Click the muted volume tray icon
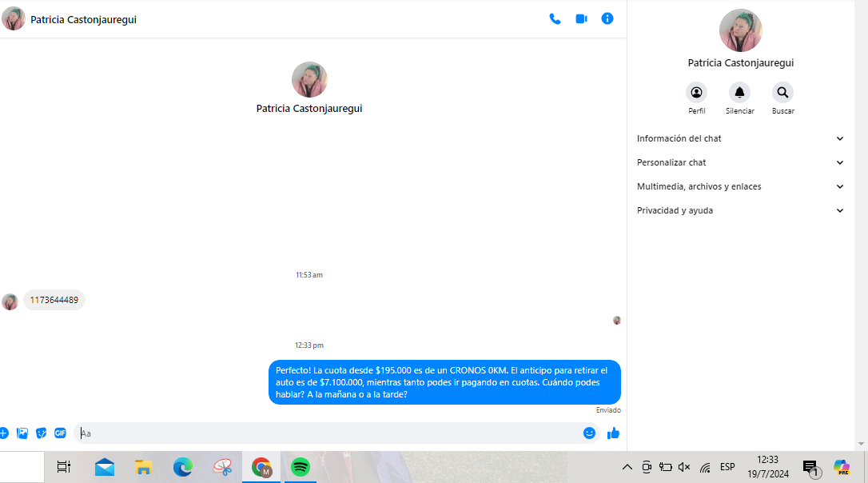The width and height of the screenshot is (868, 483). tap(684, 467)
